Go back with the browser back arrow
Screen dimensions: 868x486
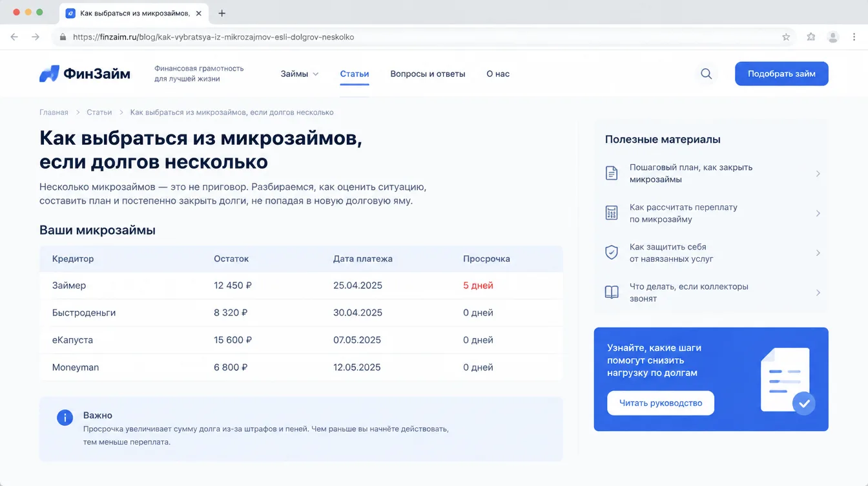[x=14, y=37]
